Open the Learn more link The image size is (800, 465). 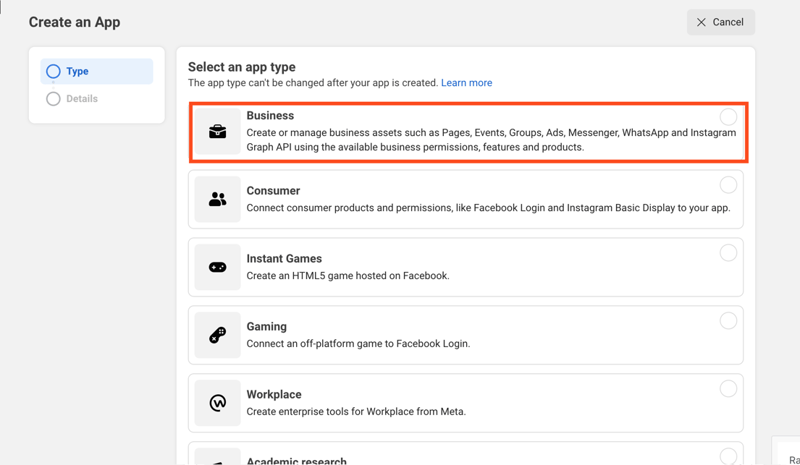[x=466, y=83]
